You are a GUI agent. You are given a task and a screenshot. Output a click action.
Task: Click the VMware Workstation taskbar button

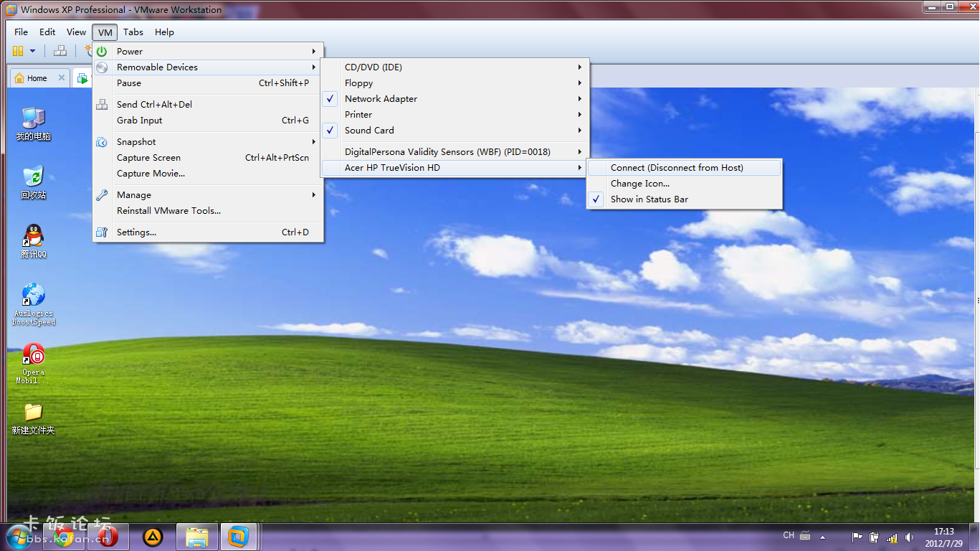pyautogui.click(x=239, y=537)
